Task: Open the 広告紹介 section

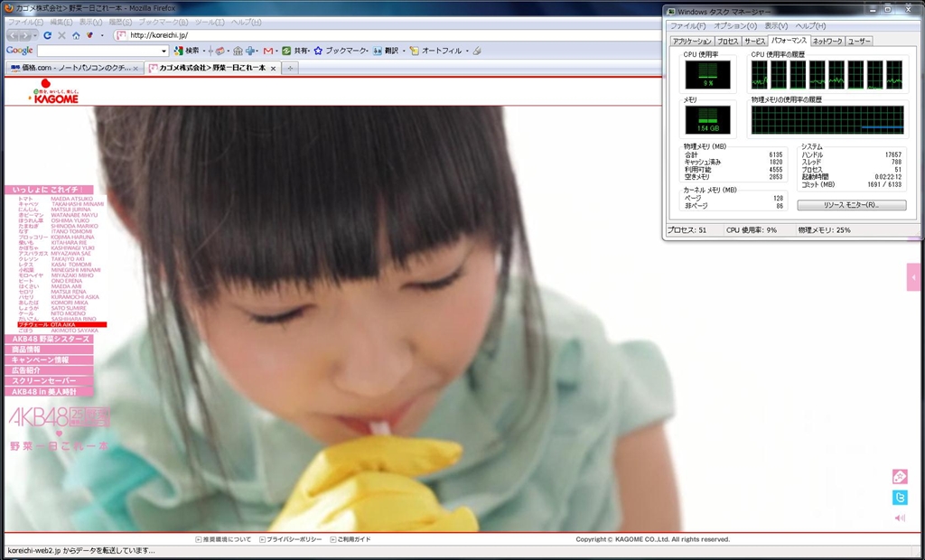Action: [x=49, y=370]
